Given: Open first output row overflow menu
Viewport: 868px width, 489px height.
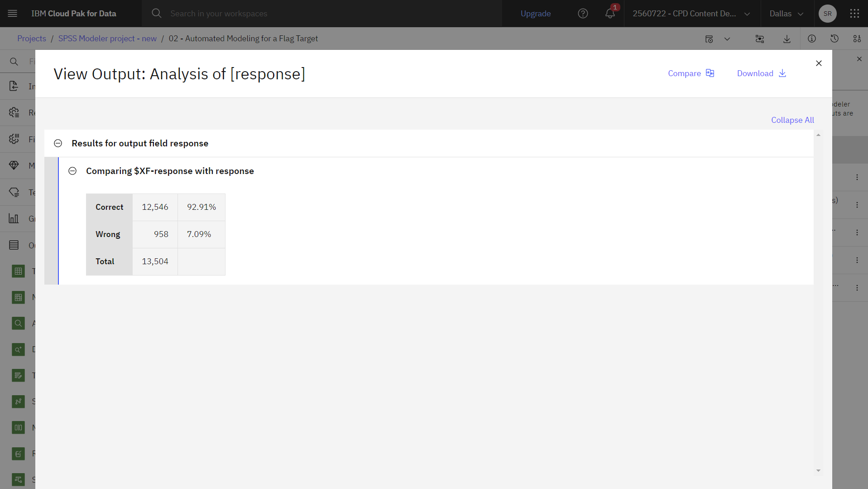Looking at the screenshot, I should coord(857,177).
